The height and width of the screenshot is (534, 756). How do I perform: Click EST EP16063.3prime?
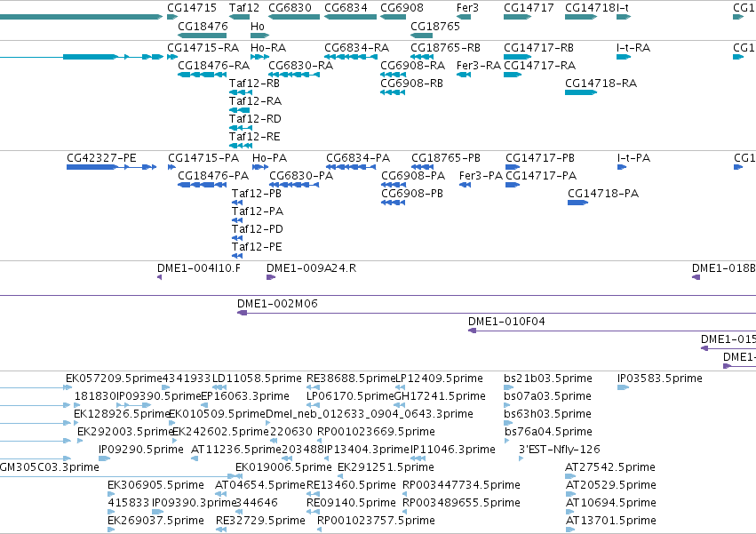245,396
